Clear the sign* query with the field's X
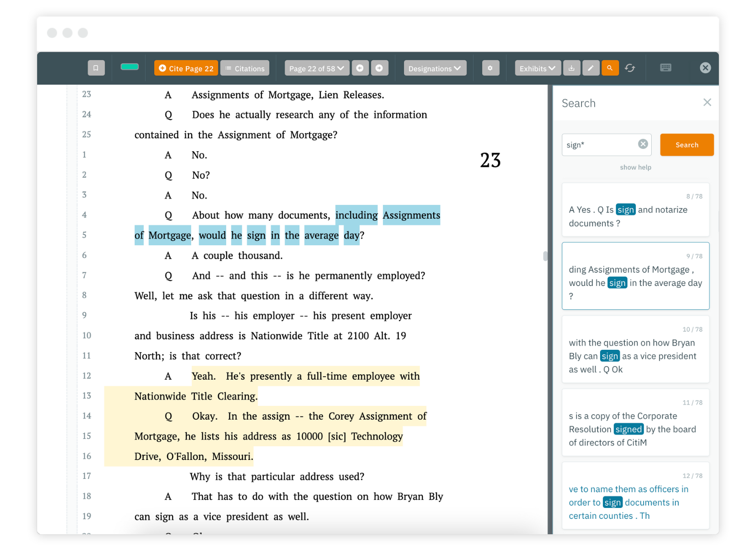 pyautogui.click(x=642, y=144)
